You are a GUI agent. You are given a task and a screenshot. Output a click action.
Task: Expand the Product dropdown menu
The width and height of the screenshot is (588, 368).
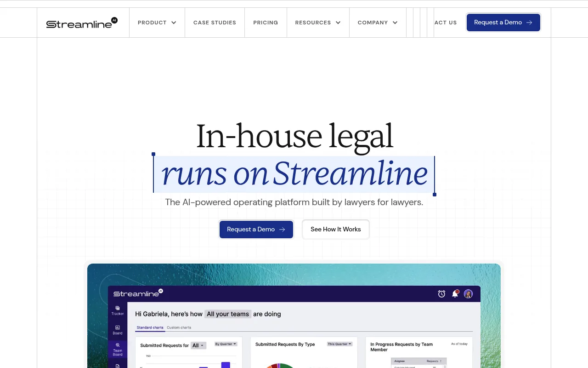(x=157, y=23)
